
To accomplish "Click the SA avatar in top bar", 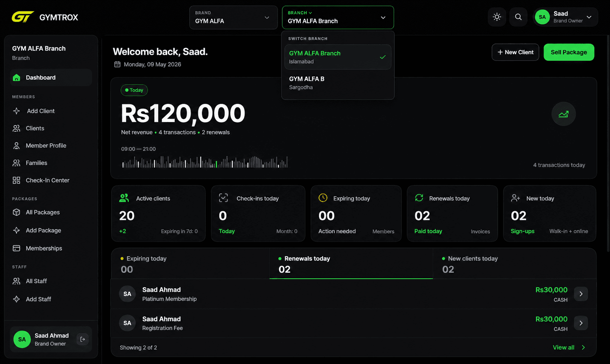I will point(542,17).
